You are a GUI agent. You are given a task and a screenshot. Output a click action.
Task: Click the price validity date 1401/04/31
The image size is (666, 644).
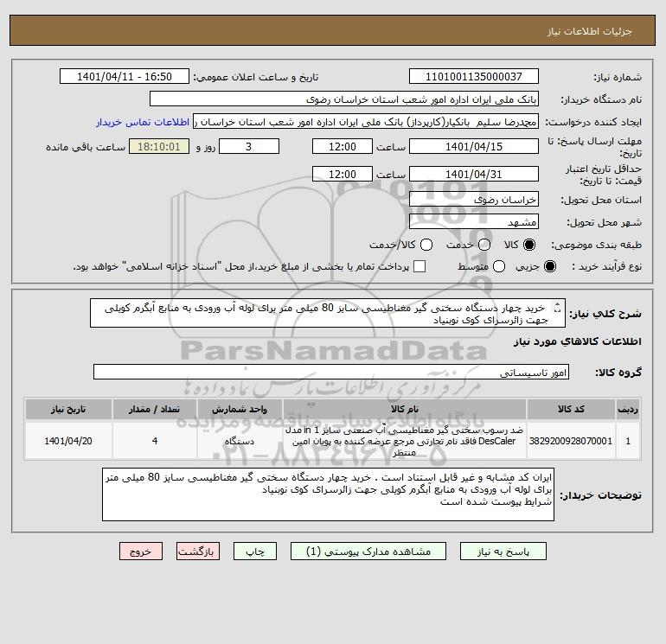point(474,174)
